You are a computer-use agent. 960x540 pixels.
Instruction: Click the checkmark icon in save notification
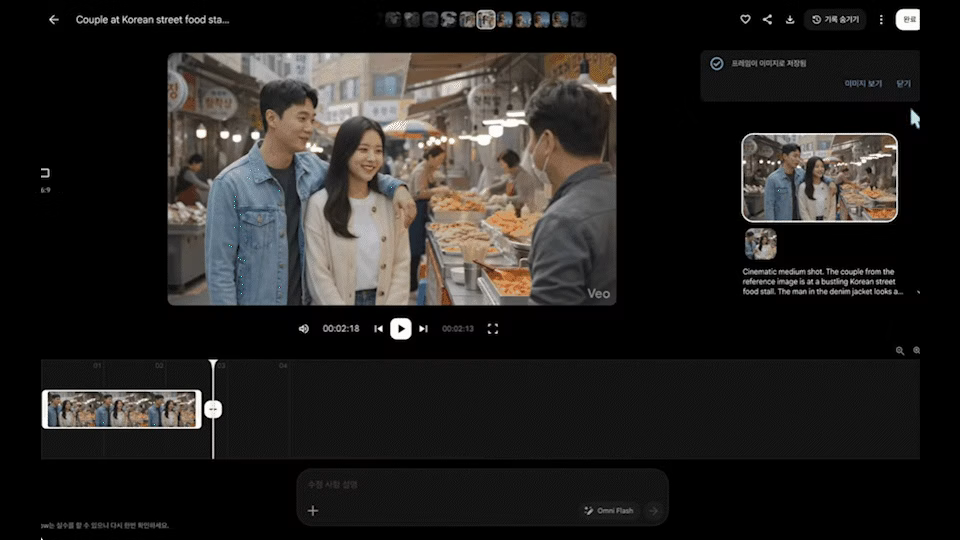pyautogui.click(x=716, y=64)
